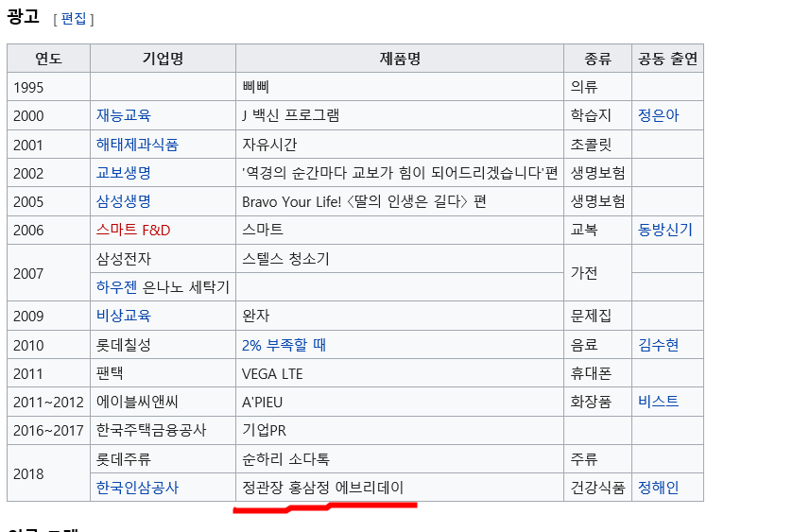Select the 1995 year cell
793x532 pixels.
pyautogui.click(x=48, y=87)
